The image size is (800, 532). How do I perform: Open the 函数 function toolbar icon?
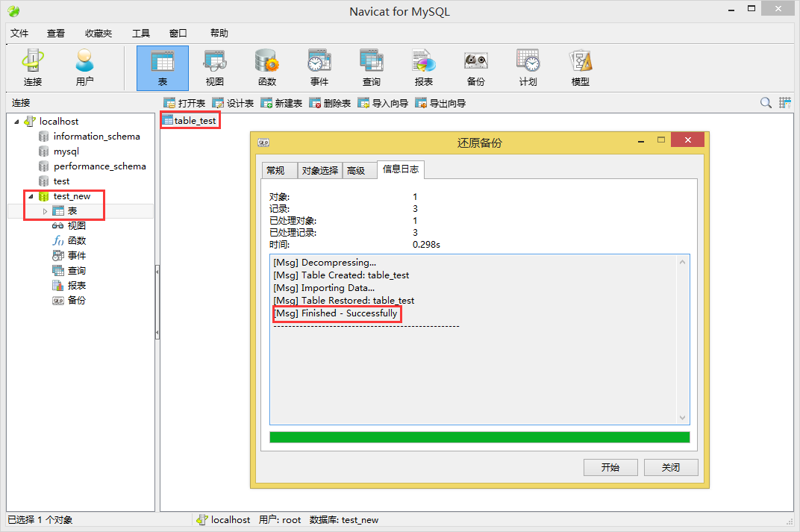point(267,68)
